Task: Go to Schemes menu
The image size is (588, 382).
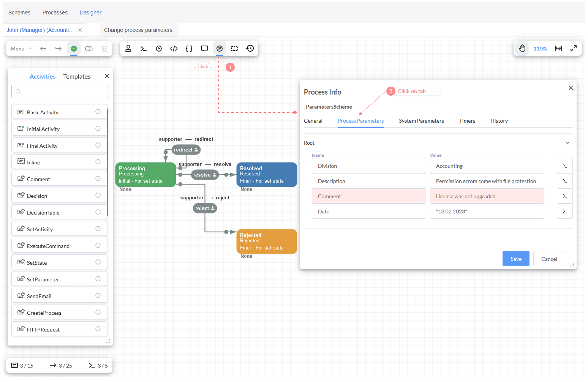Action: pos(19,13)
